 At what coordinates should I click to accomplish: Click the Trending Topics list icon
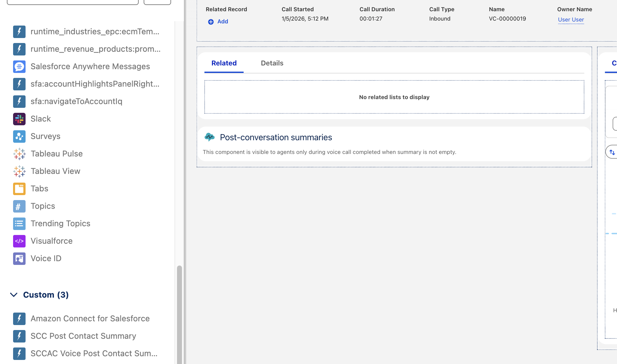tap(19, 223)
